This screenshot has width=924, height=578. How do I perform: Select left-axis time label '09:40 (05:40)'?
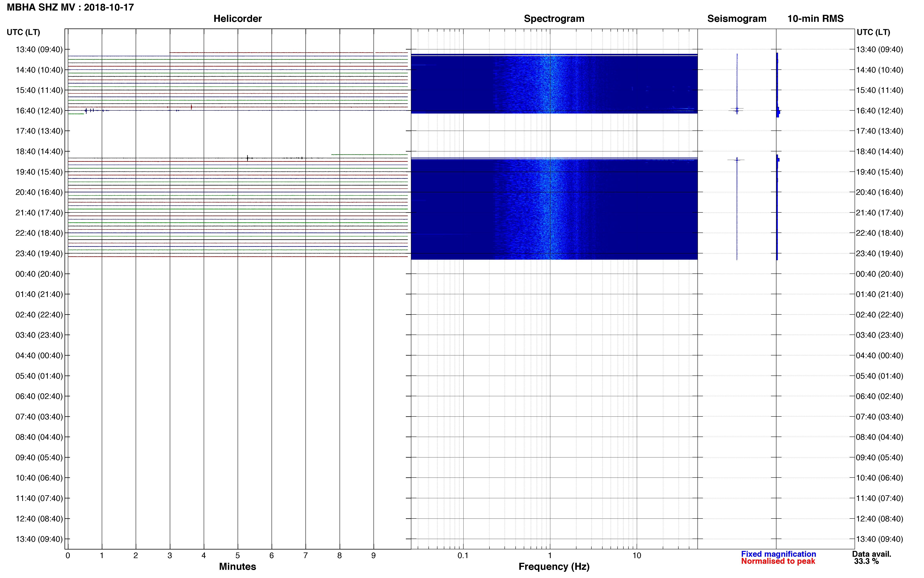click(39, 458)
